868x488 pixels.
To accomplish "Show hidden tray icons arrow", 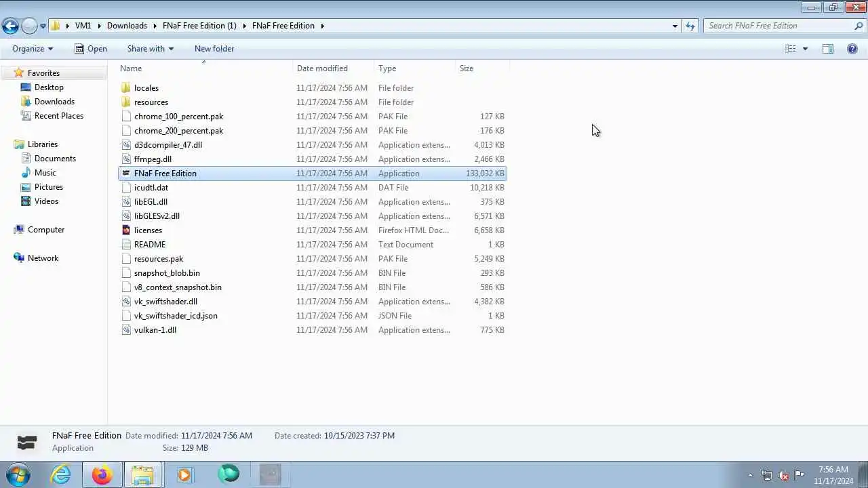I will (x=750, y=475).
